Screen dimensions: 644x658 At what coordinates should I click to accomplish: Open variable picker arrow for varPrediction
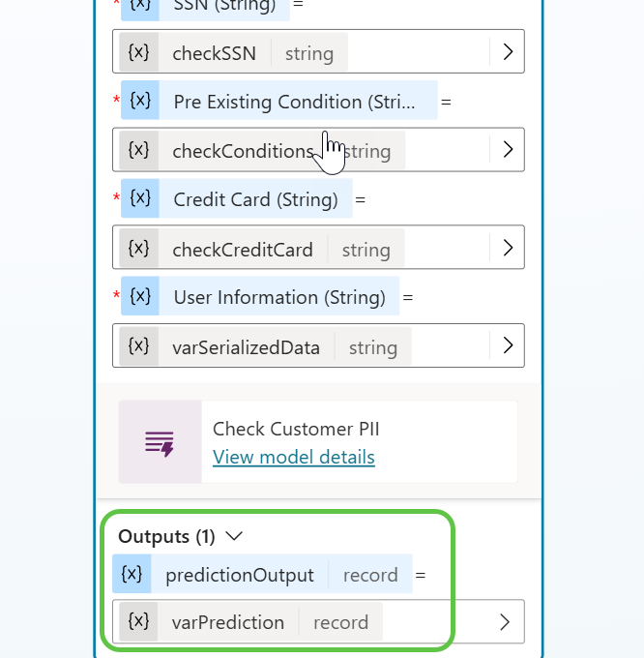click(x=504, y=621)
